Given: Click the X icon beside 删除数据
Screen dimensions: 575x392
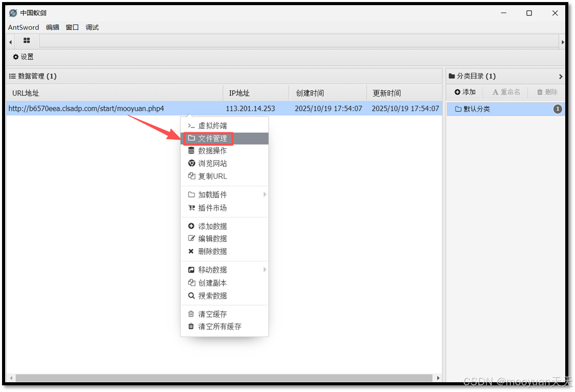Looking at the screenshot, I should point(191,251).
